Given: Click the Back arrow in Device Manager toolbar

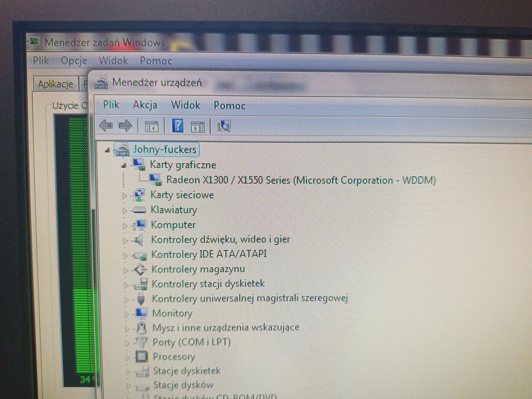Looking at the screenshot, I should (x=106, y=125).
